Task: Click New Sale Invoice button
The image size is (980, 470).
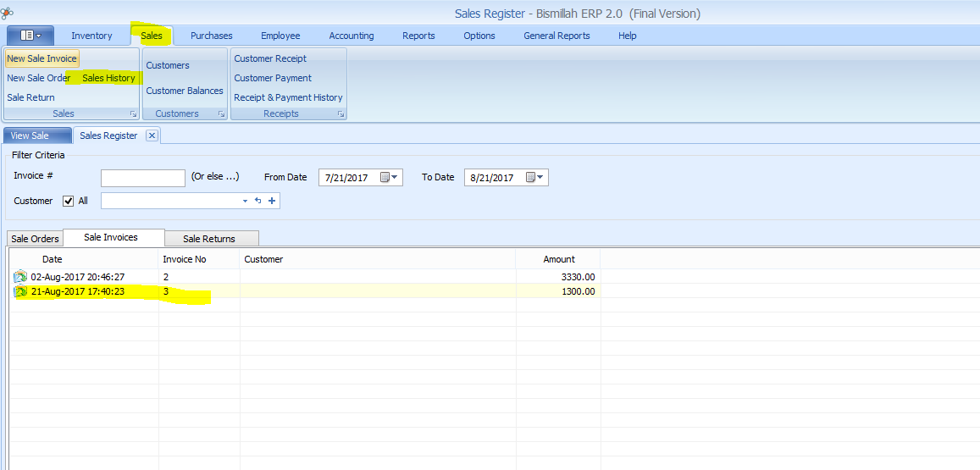Action: tap(42, 58)
